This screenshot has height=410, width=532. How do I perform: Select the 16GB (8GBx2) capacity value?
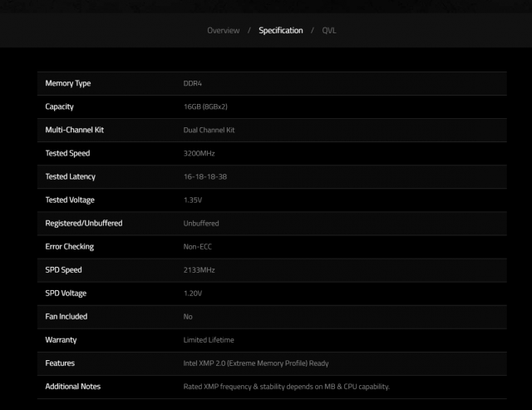click(205, 106)
